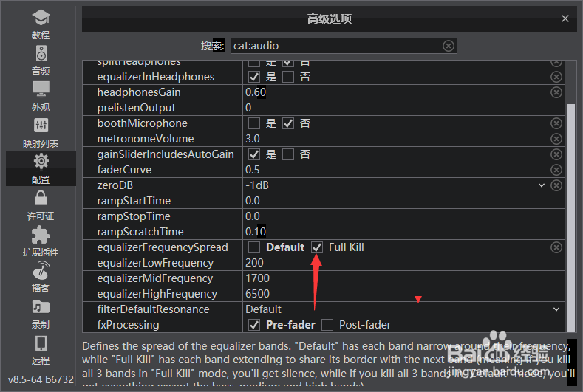583x392 pixels.
Task: Select Post-fader for fxProcessing
Action: 327,325
